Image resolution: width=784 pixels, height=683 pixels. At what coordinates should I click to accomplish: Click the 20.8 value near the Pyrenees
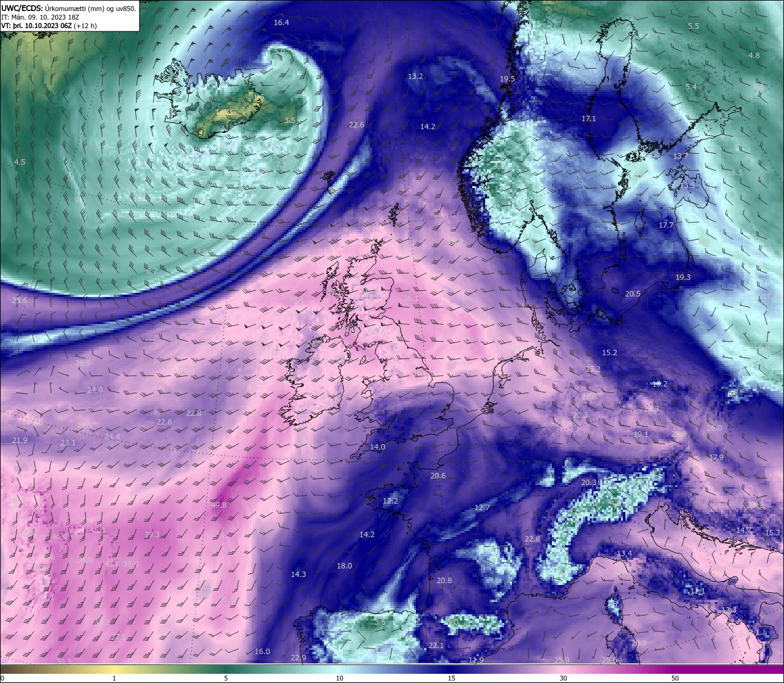[x=444, y=581]
